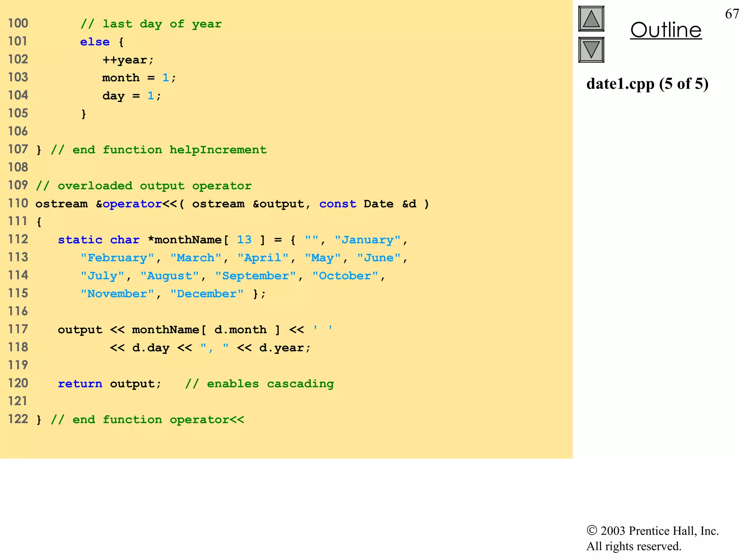
Task: Click the 'return' keyword on line 120
Action: [x=80, y=384]
